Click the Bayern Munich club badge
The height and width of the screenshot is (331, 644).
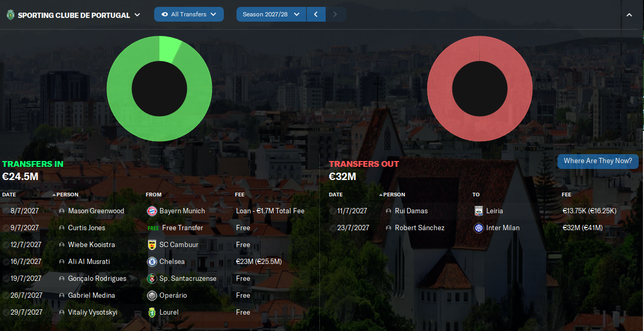point(152,211)
